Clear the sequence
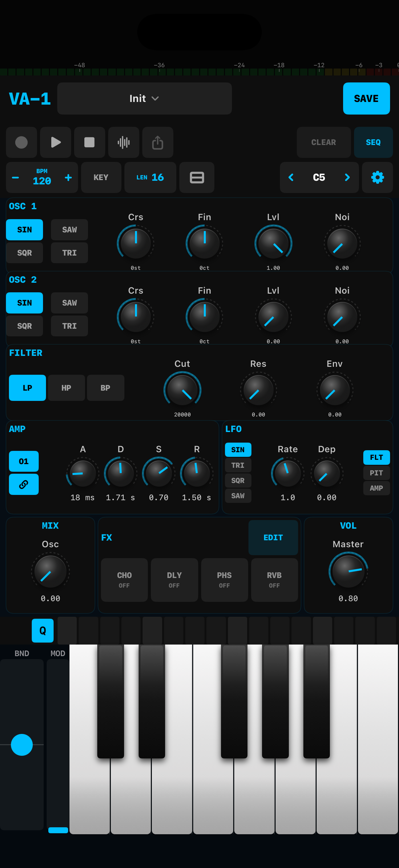 click(324, 142)
